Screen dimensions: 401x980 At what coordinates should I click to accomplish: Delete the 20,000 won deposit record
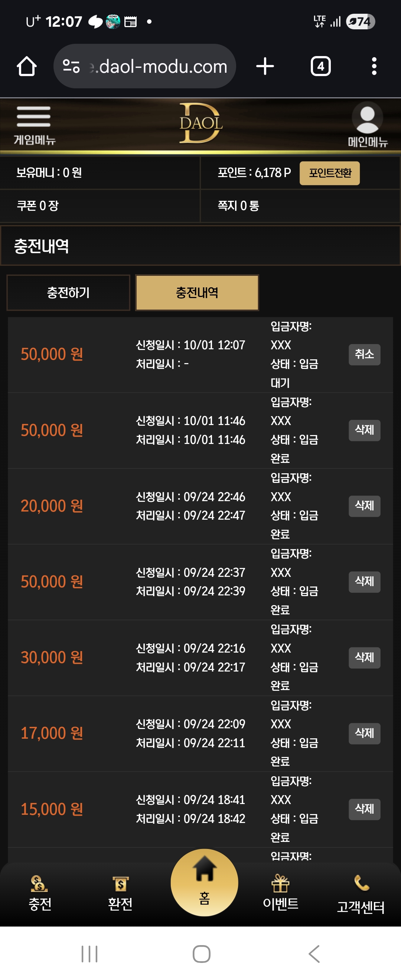364,506
